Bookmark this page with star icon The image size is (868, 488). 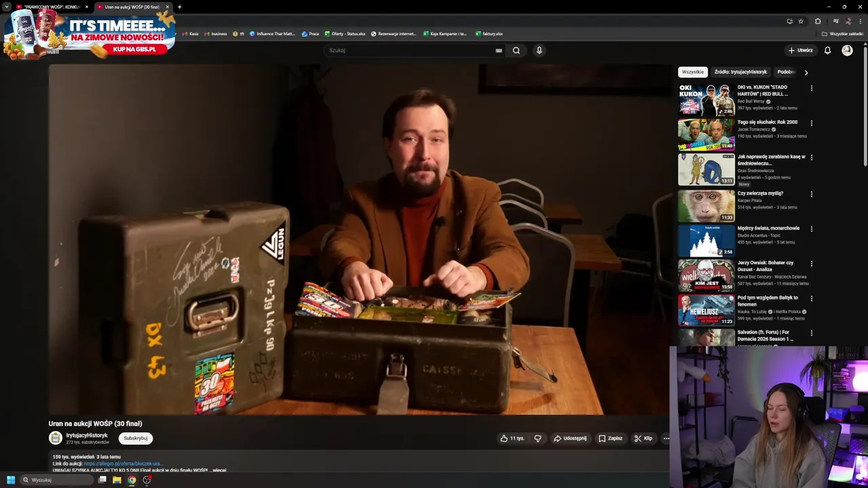click(801, 21)
